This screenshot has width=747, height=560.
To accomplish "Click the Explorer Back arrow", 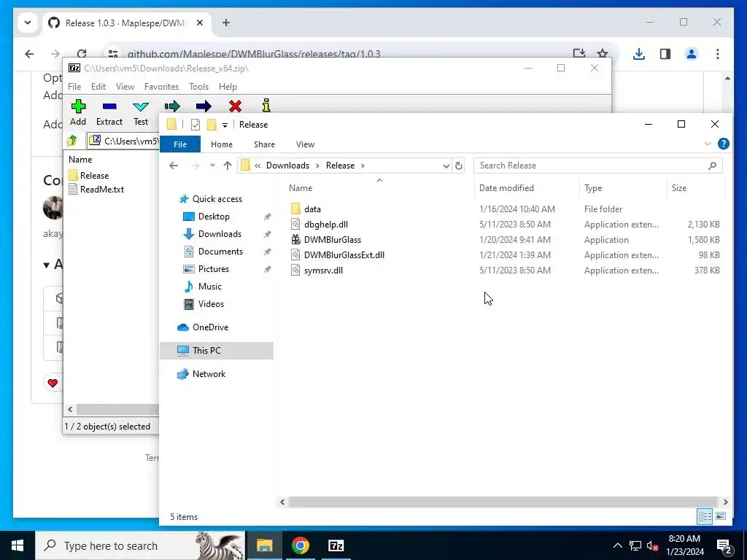I will [x=174, y=166].
